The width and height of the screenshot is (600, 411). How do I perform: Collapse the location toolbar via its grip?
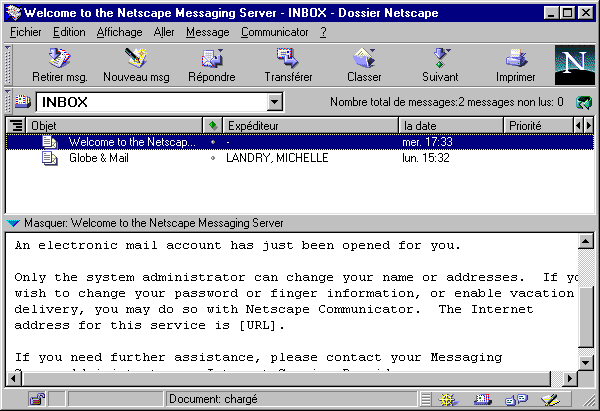point(8,101)
